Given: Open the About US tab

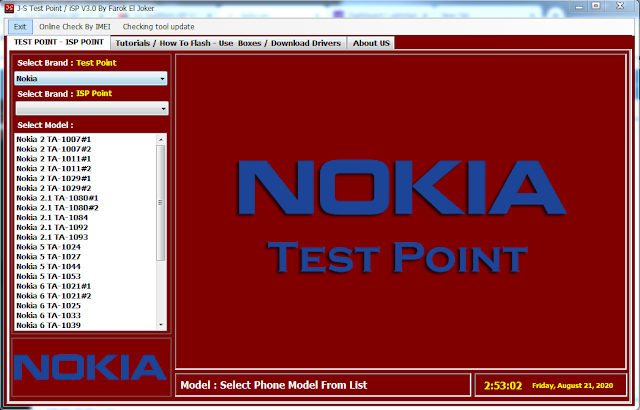Looking at the screenshot, I should click(x=371, y=43).
